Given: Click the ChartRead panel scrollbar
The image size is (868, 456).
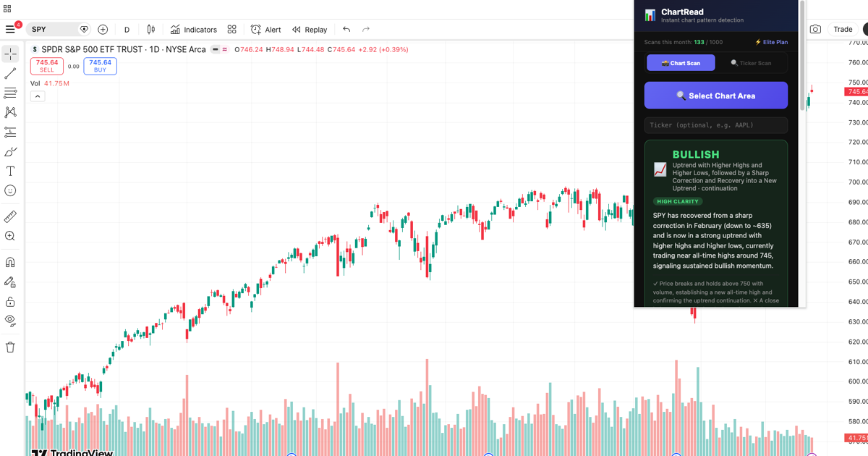Looking at the screenshot, I should [x=801, y=56].
